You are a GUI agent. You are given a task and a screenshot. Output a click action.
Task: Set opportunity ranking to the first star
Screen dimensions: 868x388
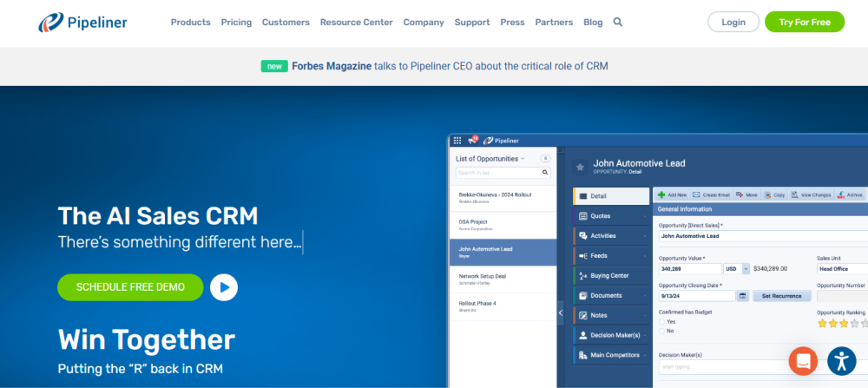pyautogui.click(x=821, y=323)
